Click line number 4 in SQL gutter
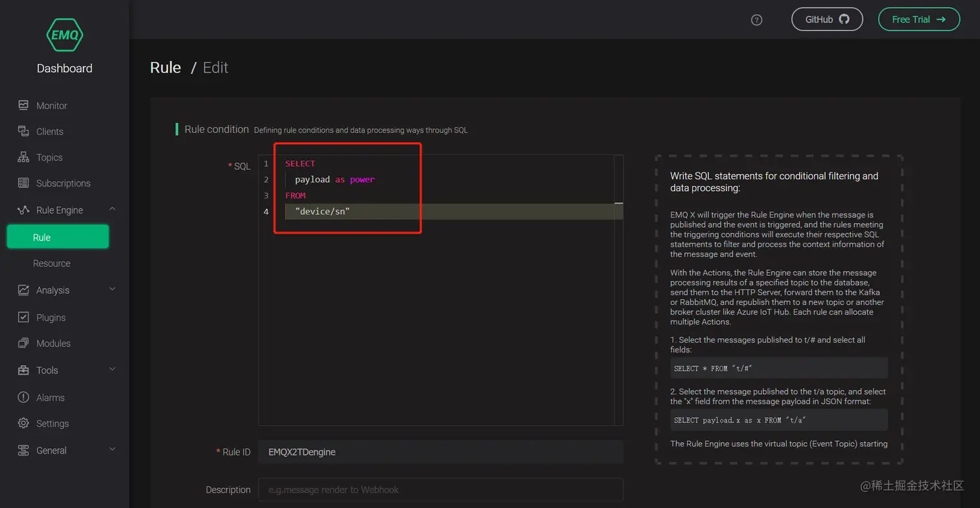This screenshot has height=508, width=980. click(266, 212)
